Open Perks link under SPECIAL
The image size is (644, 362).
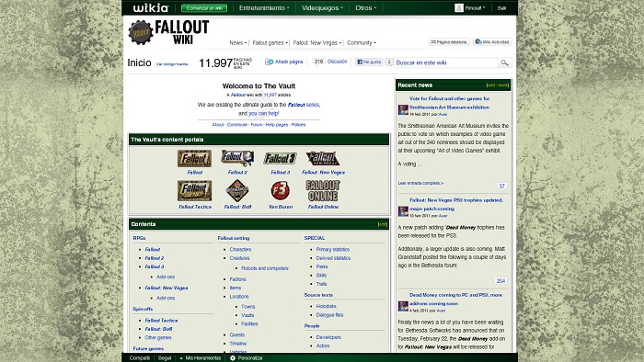pyautogui.click(x=322, y=266)
